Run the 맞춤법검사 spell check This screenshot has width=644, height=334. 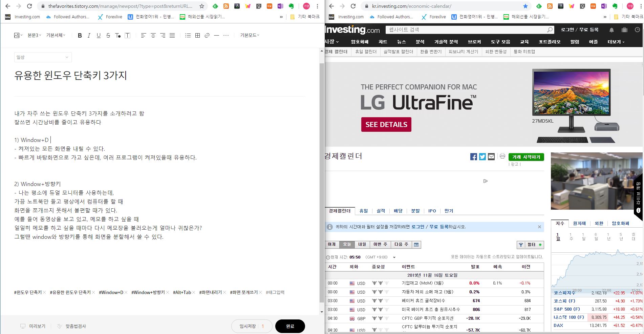pyautogui.click(x=71, y=326)
